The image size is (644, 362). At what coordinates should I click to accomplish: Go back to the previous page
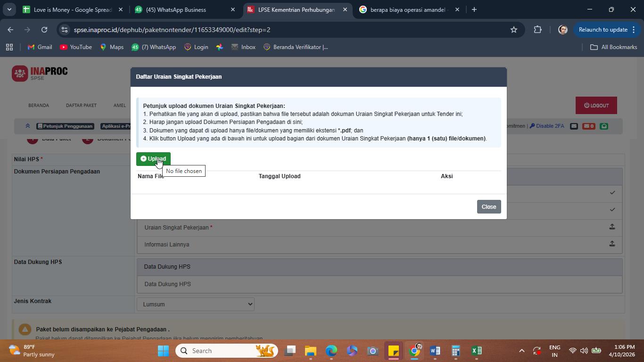pyautogui.click(x=10, y=30)
